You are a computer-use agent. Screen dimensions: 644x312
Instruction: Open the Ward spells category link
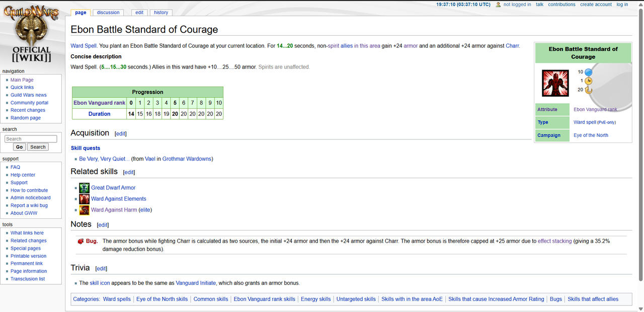pos(117,299)
